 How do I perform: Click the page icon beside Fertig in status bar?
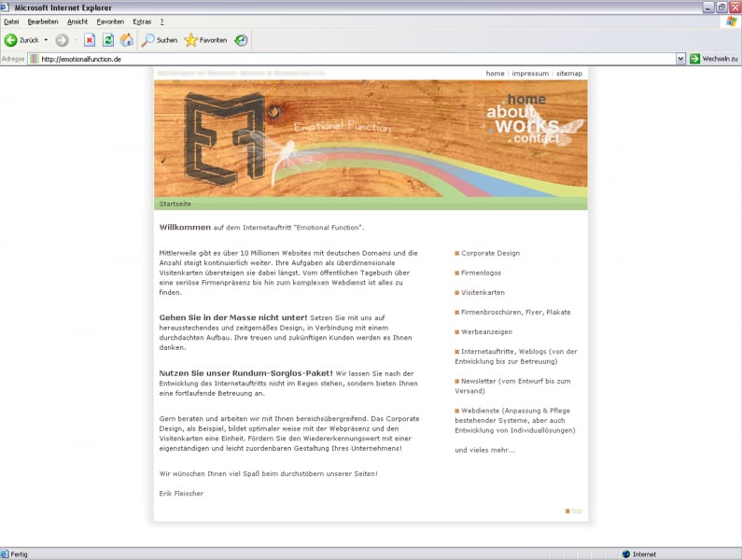(x=5, y=554)
